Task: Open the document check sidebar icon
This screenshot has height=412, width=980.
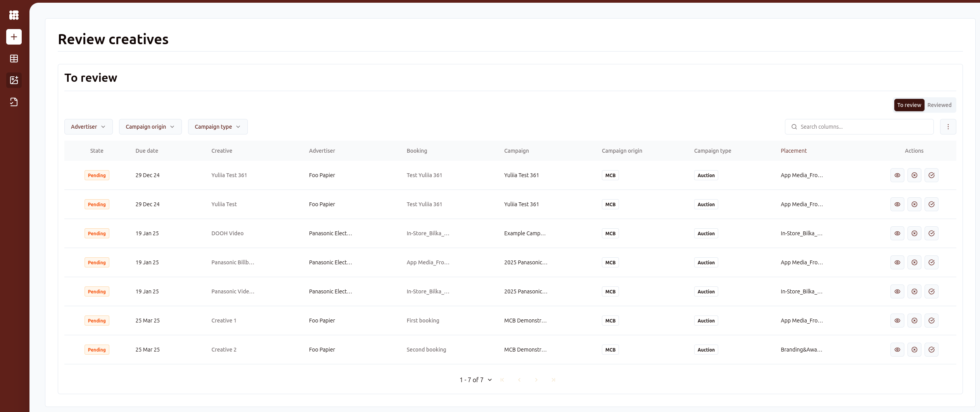Action: tap(14, 102)
